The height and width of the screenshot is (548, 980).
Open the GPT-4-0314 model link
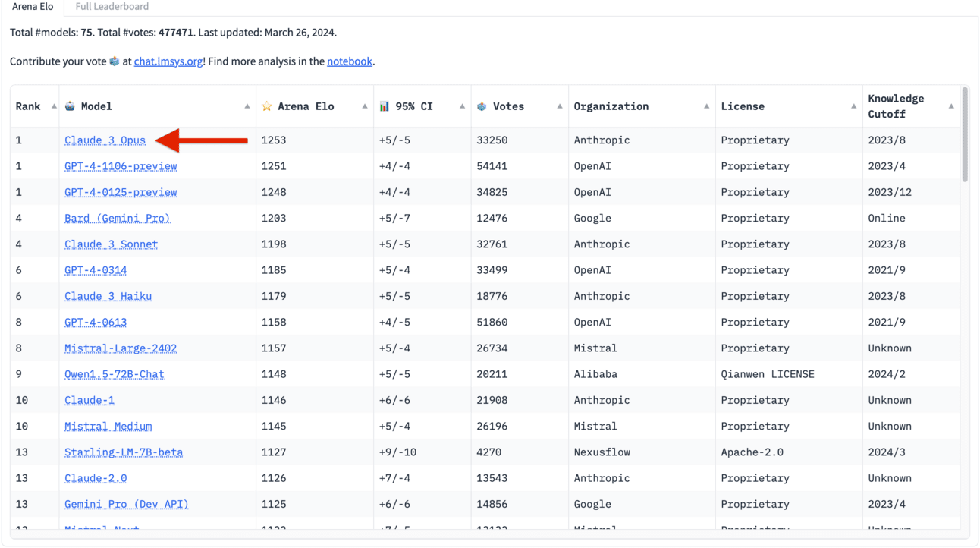(x=96, y=270)
